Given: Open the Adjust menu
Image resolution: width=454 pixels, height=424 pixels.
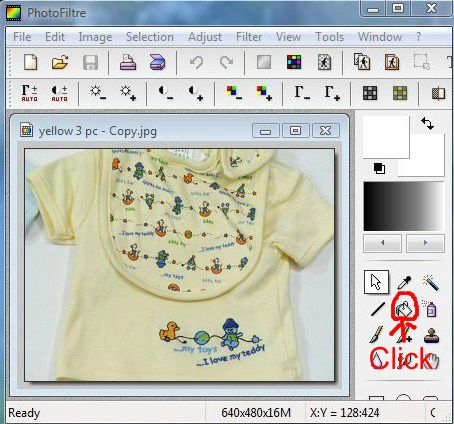Looking at the screenshot, I should (205, 37).
